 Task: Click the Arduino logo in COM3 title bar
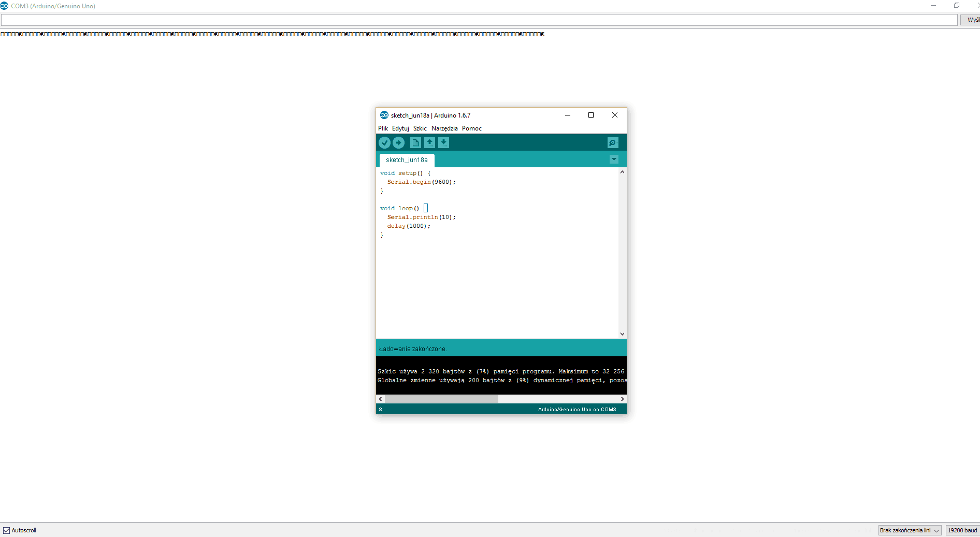point(4,6)
